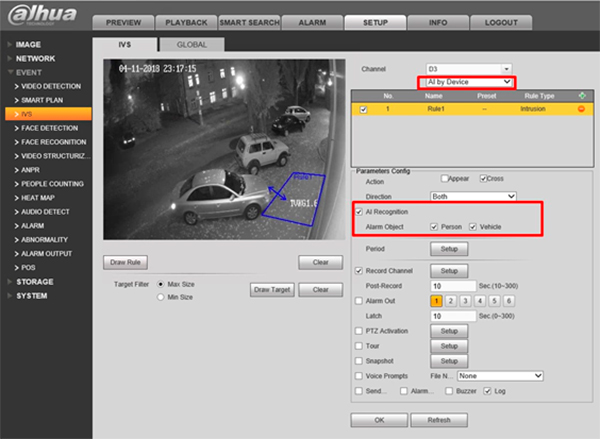Click Clear next to Draw Rule
Viewport: 600px width, 439px height.
click(x=321, y=262)
